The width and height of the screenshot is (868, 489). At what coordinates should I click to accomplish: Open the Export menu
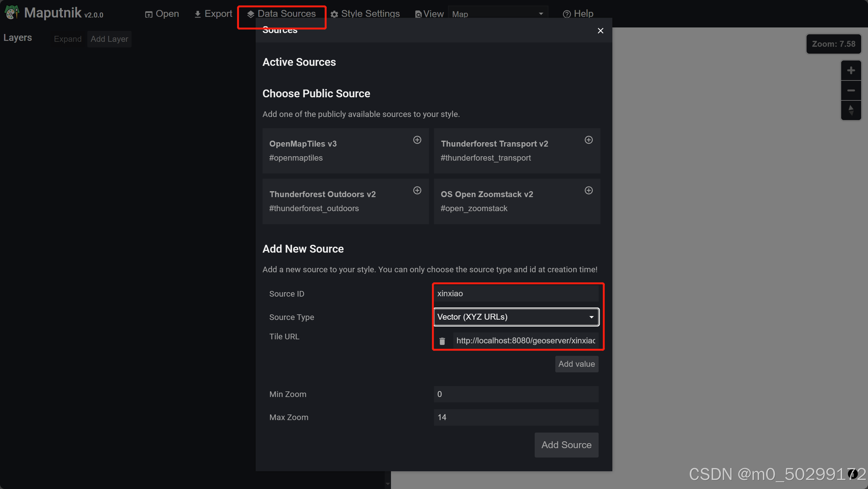[213, 14]
